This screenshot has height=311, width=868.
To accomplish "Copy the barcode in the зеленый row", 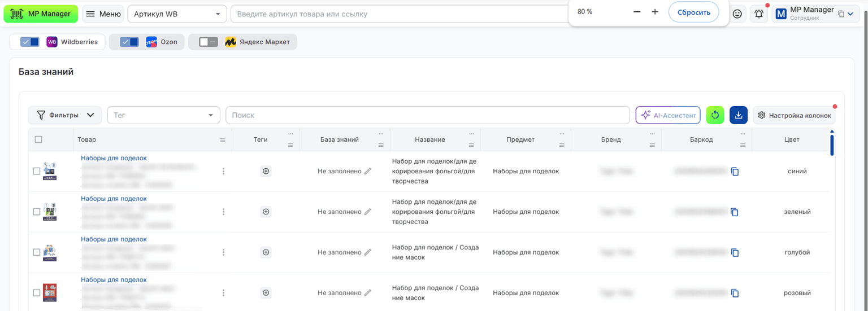I will pos(735,212).
